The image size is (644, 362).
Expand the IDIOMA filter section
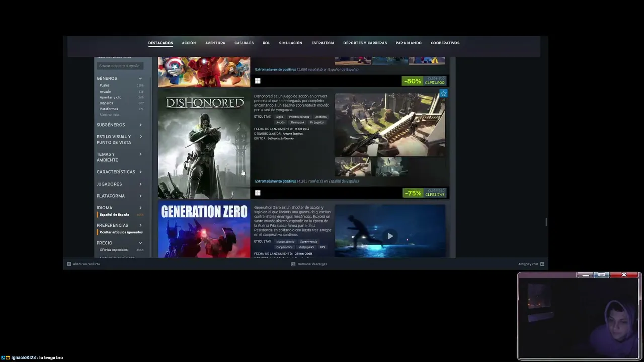140,208
